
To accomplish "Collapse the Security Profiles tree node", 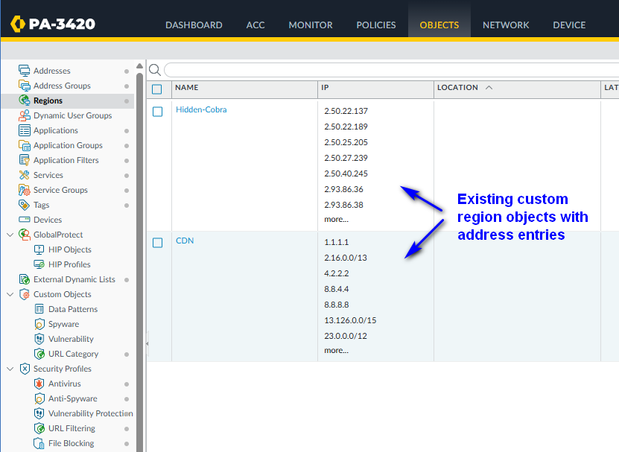I will 10,369.
